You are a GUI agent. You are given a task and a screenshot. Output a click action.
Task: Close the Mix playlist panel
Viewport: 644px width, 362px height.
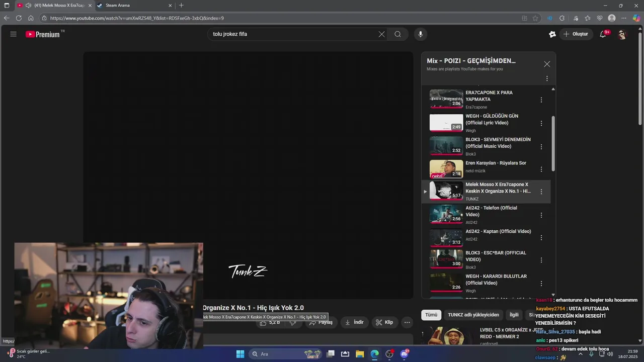[x=547, y=64]
